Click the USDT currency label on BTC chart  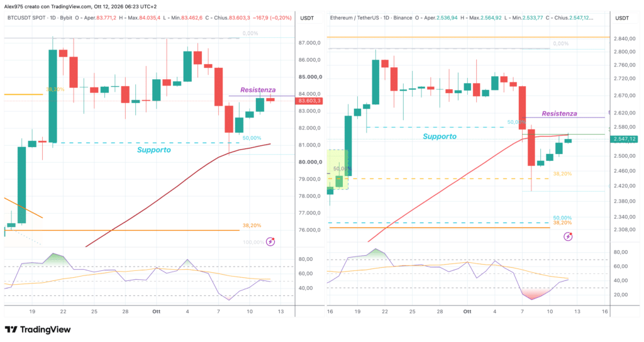click(x=307, y=18)
